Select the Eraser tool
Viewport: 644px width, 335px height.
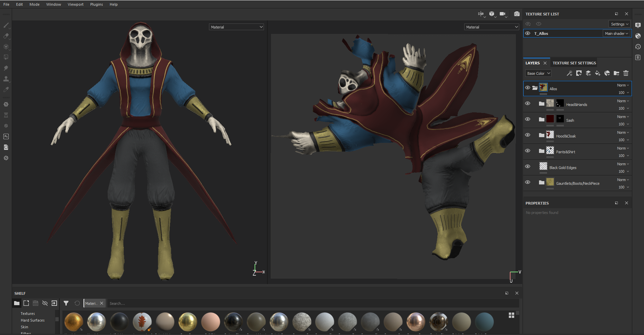coord(6,36)
